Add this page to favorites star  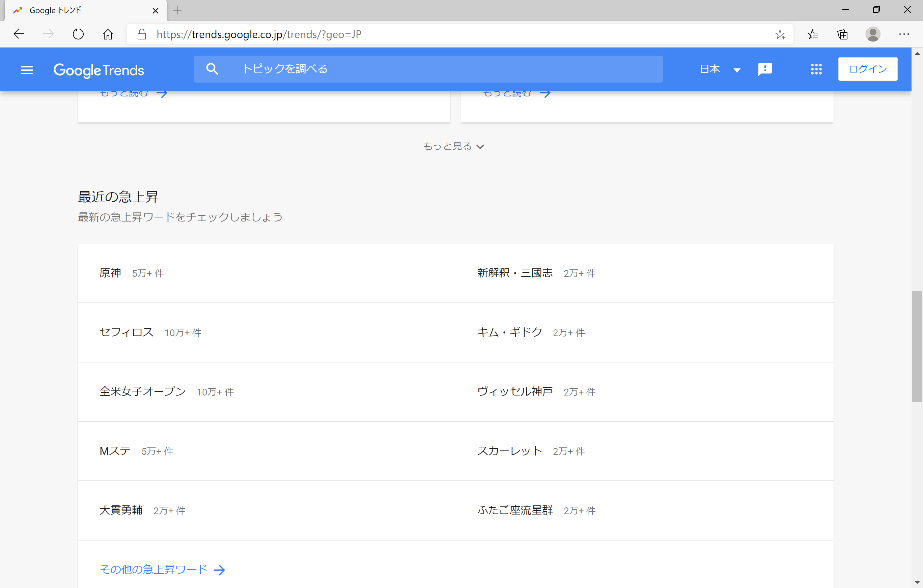[780, 34]
